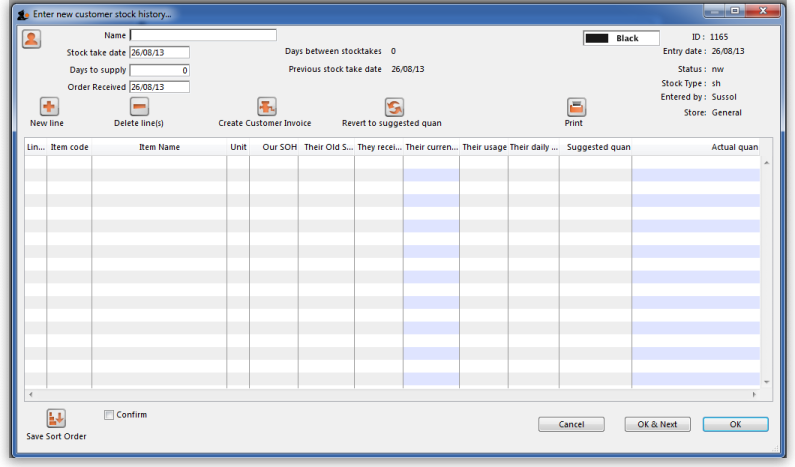
Task: Sort by the Item Name column header
Action: click(159, 147)
